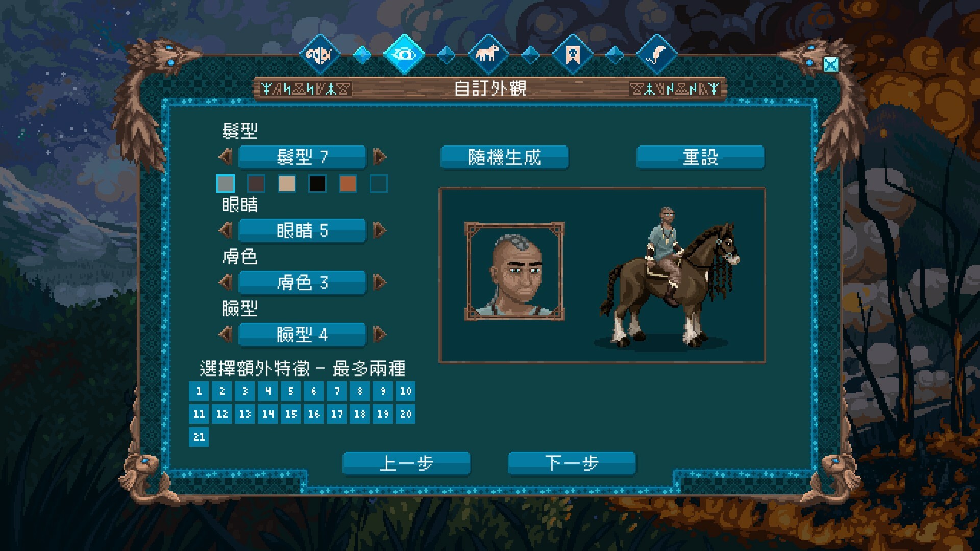Screen dimensions: 980x551
Task: Toggle extra feature number 10
Action: pyautogui.click(x=405, y=391)
